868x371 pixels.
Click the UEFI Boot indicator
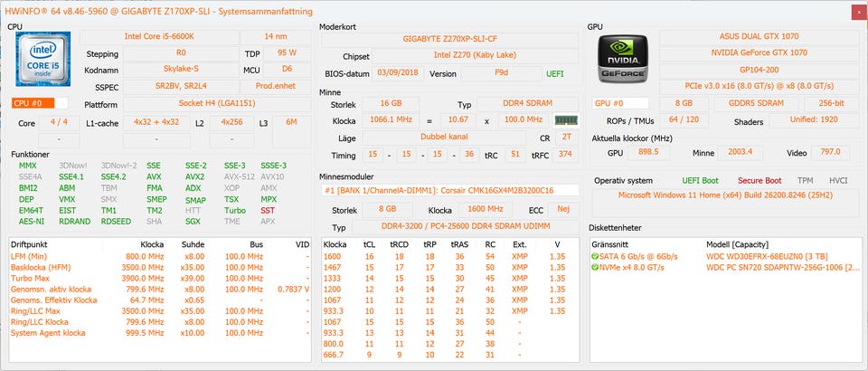(700, 180)
